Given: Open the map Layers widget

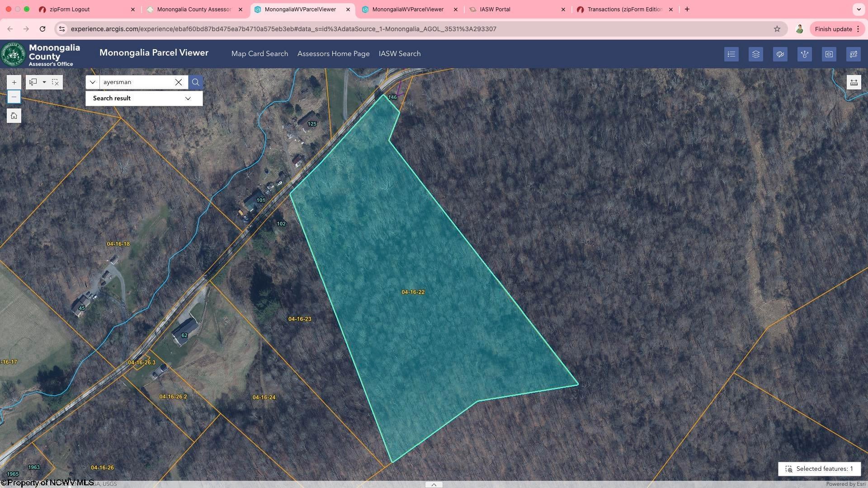Looking at the screenshot, I should pyautogui.click(x=755, y=54).
